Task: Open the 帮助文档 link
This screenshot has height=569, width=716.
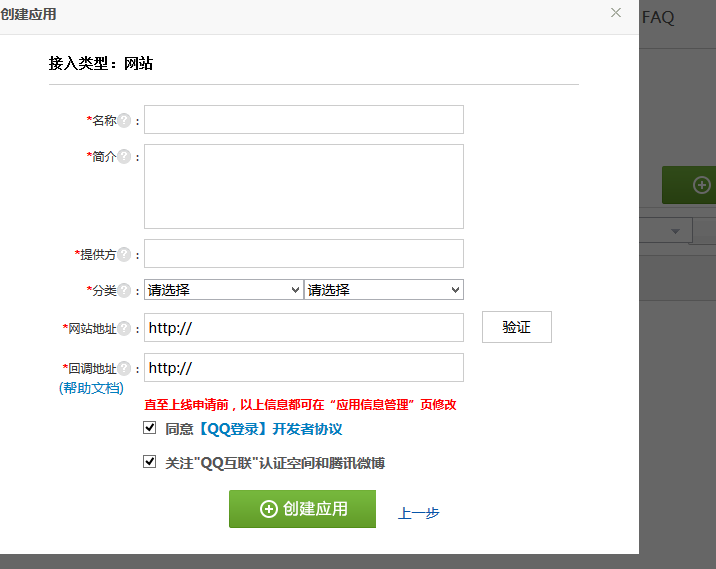Action: click(91, 388)
